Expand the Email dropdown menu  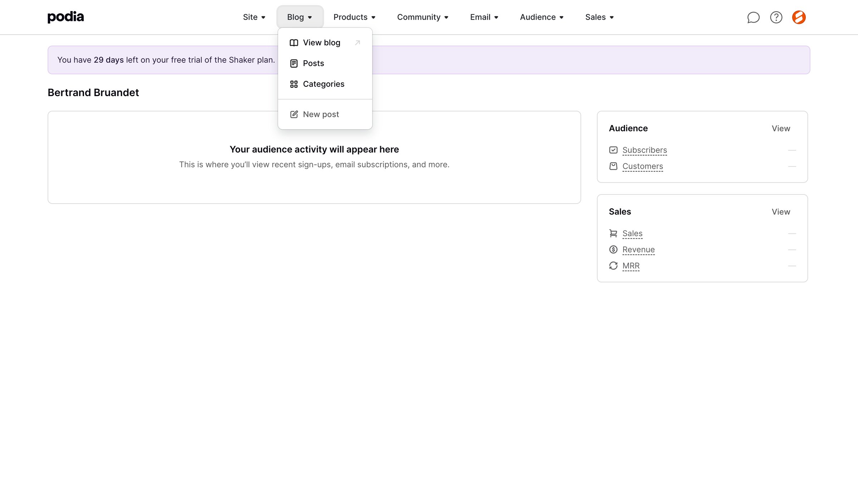pyautogui.click(x=484, y=17)
